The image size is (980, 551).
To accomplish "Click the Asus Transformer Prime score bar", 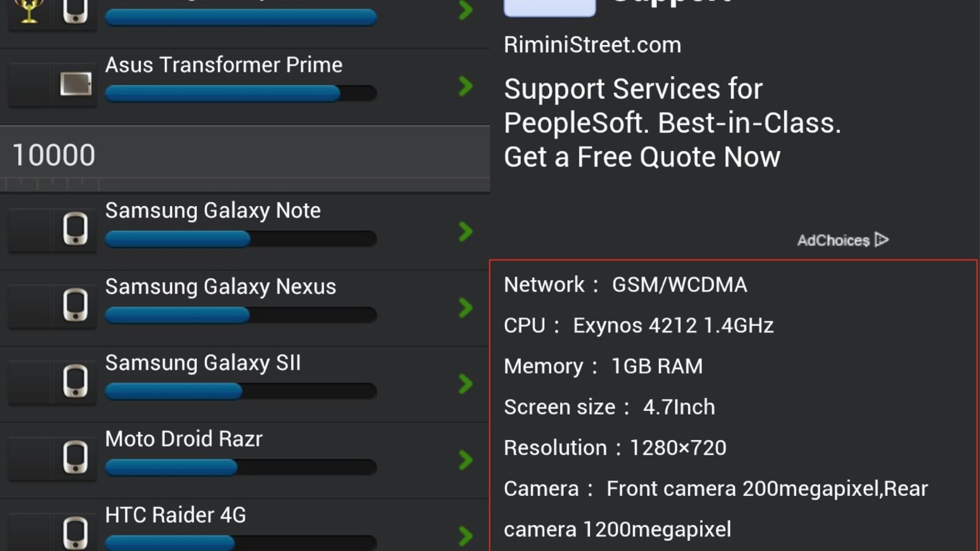I will click(x=241, y=93).
